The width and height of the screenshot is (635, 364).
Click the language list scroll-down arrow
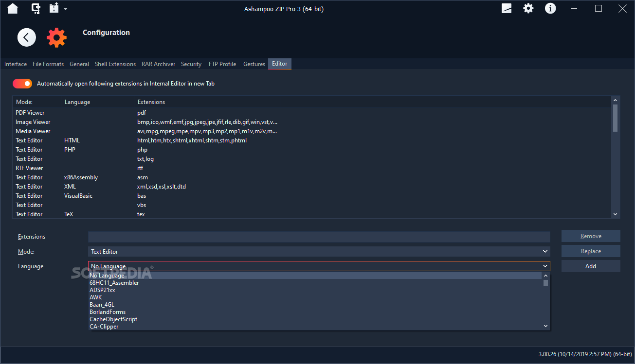coord(545,326)
